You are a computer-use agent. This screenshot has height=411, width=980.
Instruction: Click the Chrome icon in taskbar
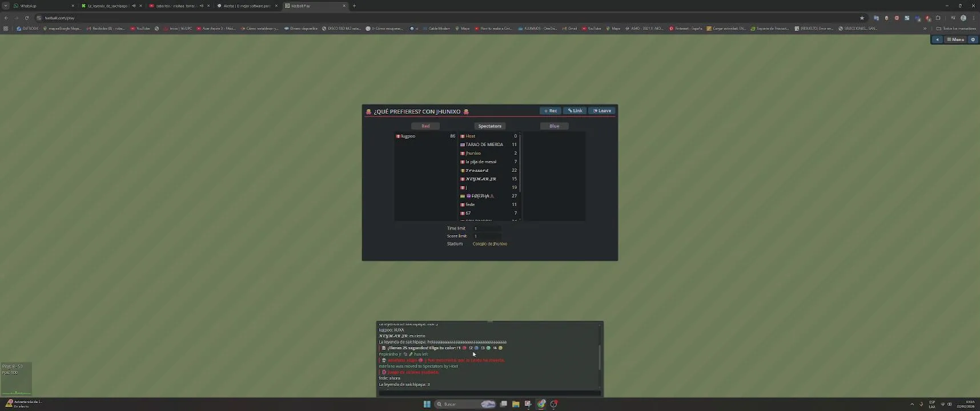[541, 404]
